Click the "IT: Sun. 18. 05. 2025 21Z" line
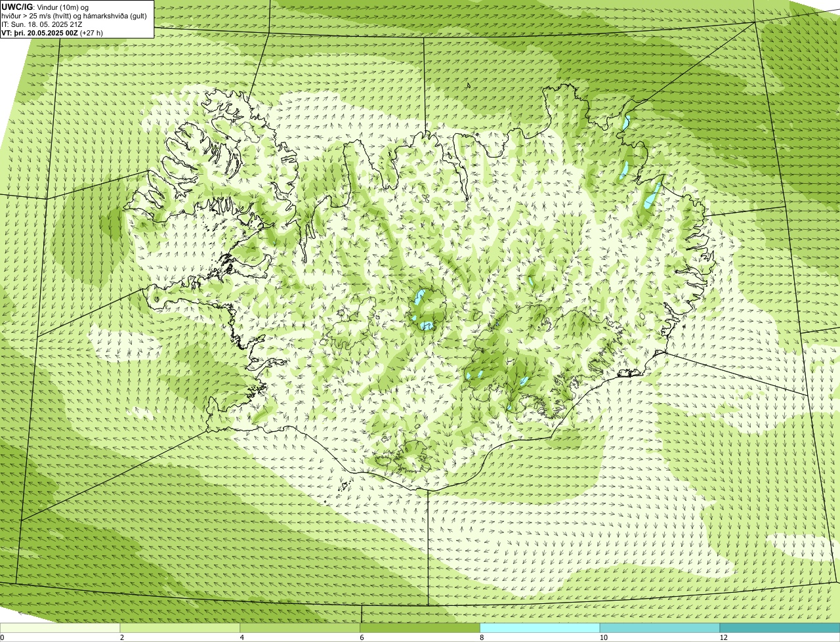The height and width of the screenshot is (642, 840). pos(41,24)
